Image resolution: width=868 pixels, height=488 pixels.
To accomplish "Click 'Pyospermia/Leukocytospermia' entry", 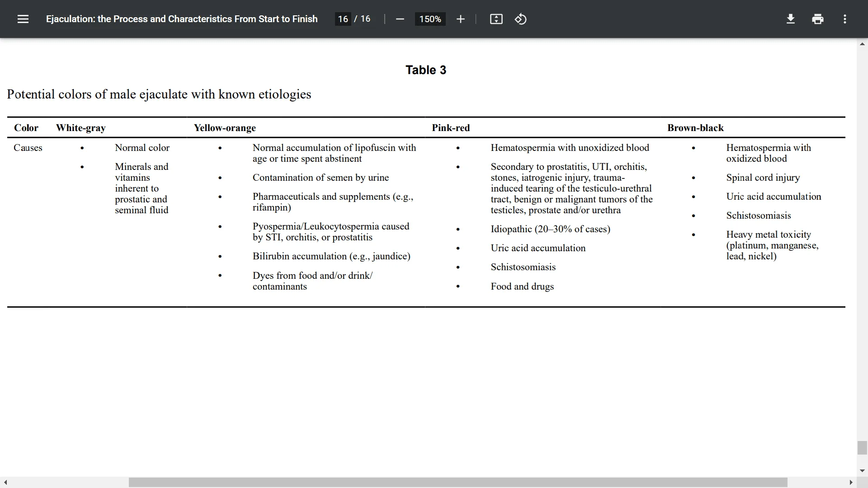I will coord(331,232).
